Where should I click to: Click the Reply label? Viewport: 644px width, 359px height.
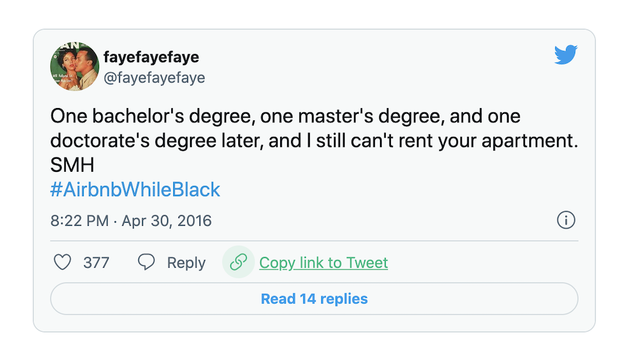(x=186, y=263)
